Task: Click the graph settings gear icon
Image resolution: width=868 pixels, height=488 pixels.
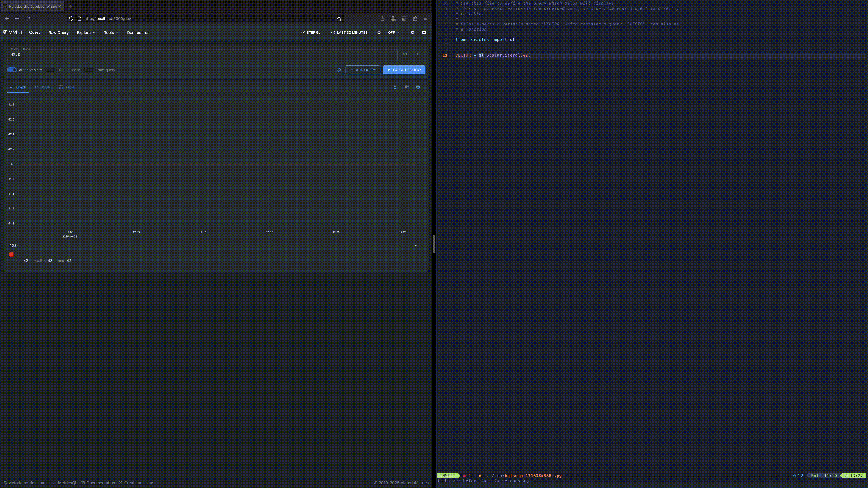Action: point(418,87)
